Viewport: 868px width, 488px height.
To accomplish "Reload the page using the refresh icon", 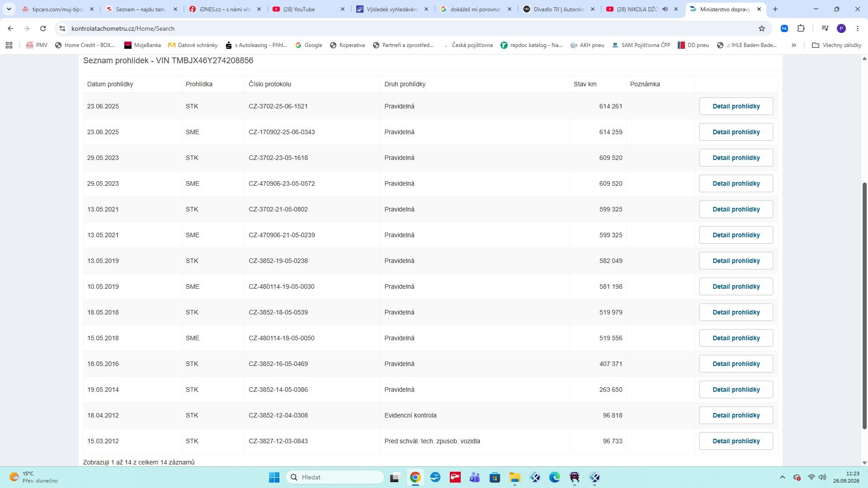I will pos(43,28).
